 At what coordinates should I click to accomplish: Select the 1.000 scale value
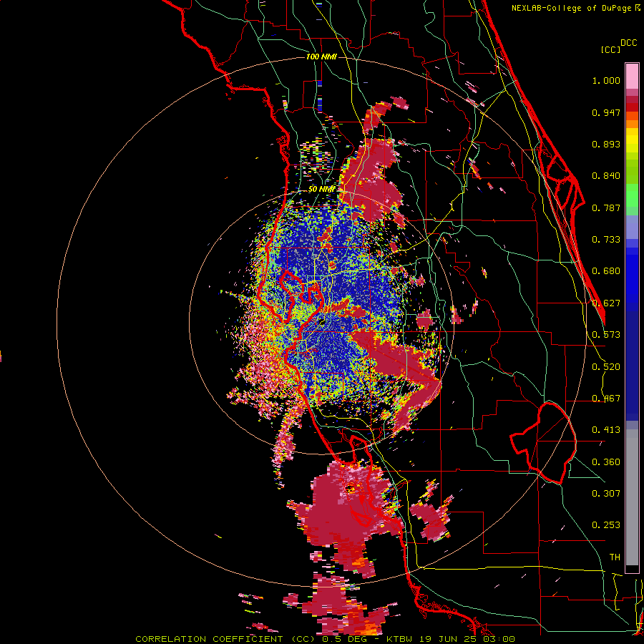(606, 80)
